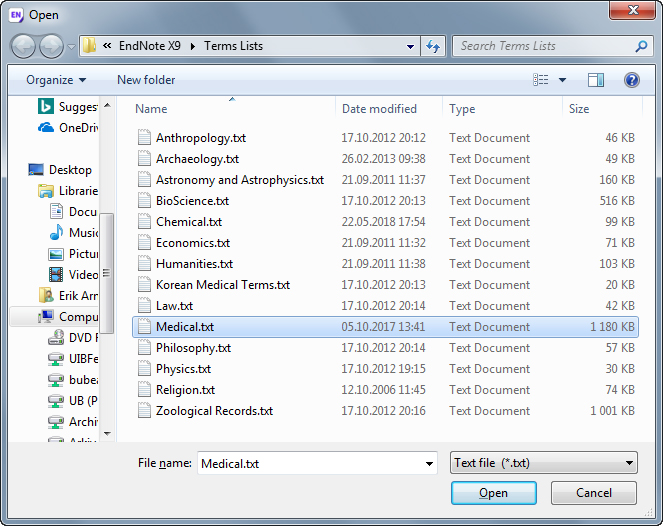Select the Astronomy and Astrophysics.txt icon

144,180
